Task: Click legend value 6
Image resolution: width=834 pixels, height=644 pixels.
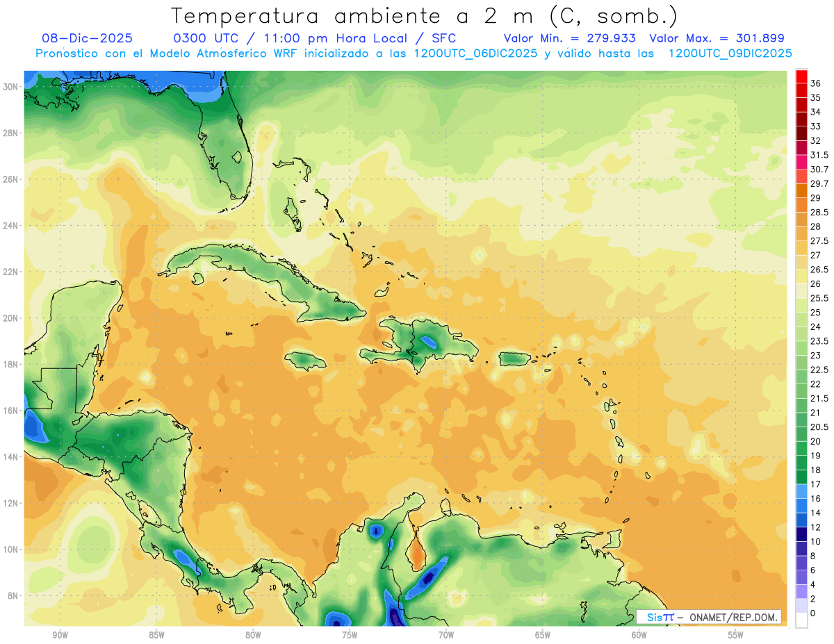Action: 813,570
